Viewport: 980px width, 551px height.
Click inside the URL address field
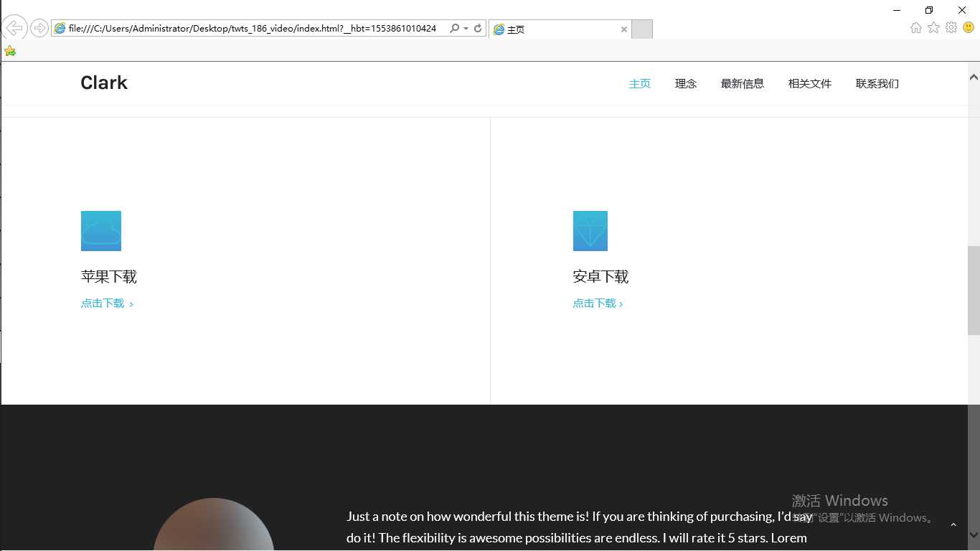point(253,29)
